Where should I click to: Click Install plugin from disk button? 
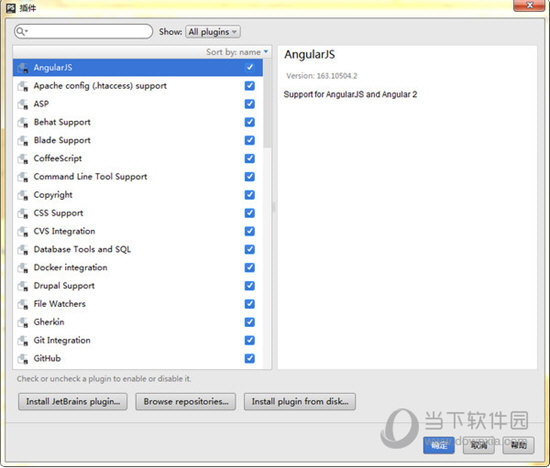pos(300,401)
